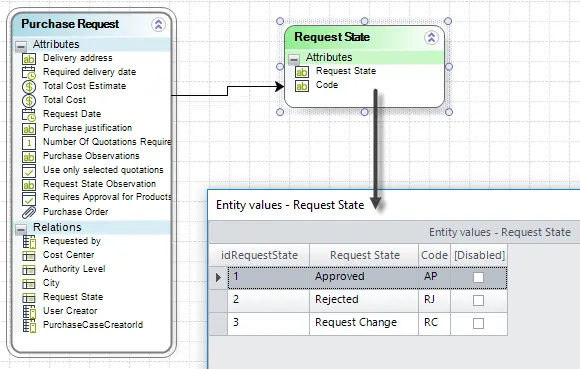Click the id cell with value 3
This screenshot has height=369, width=580.
269,323
